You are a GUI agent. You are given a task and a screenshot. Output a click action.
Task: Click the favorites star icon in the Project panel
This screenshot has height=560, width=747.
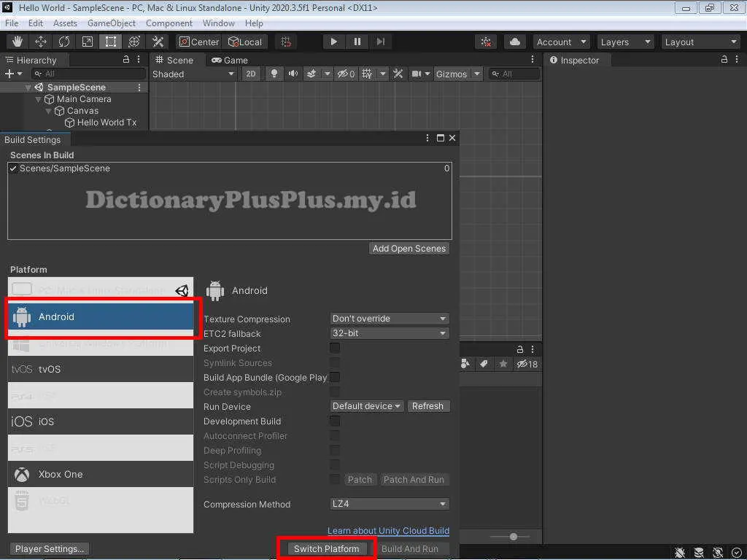pos(503,364)
